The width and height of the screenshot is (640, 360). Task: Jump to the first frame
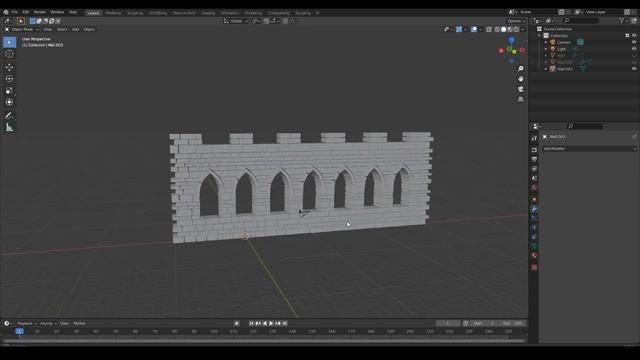coord(251,323)
